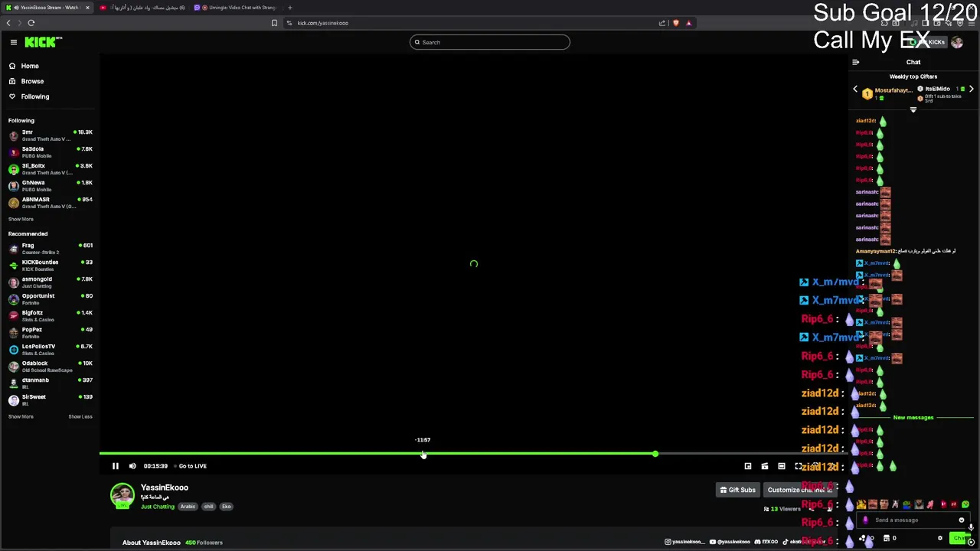The height and width of the screenshot is (551, 980).
Task: Open chat settings gear
Action: tap(940, 538)
